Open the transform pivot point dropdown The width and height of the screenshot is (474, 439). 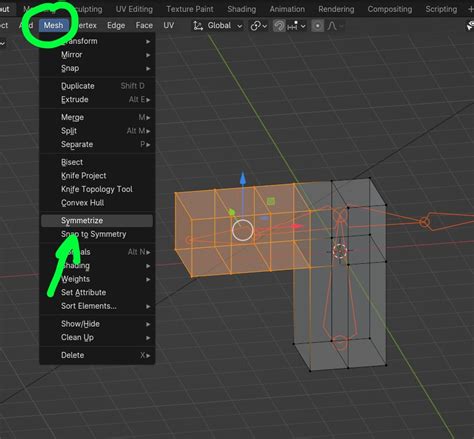(x=259, y=26)
